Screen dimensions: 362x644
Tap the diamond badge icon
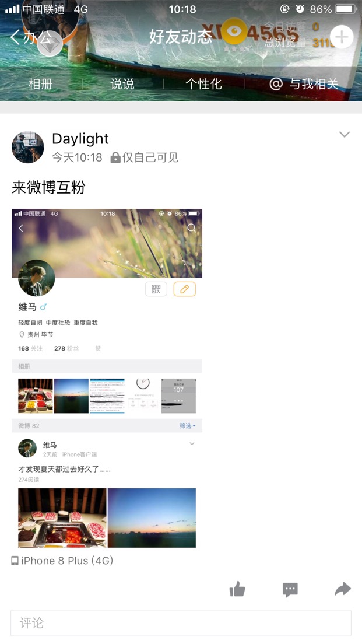click(50, 44)
